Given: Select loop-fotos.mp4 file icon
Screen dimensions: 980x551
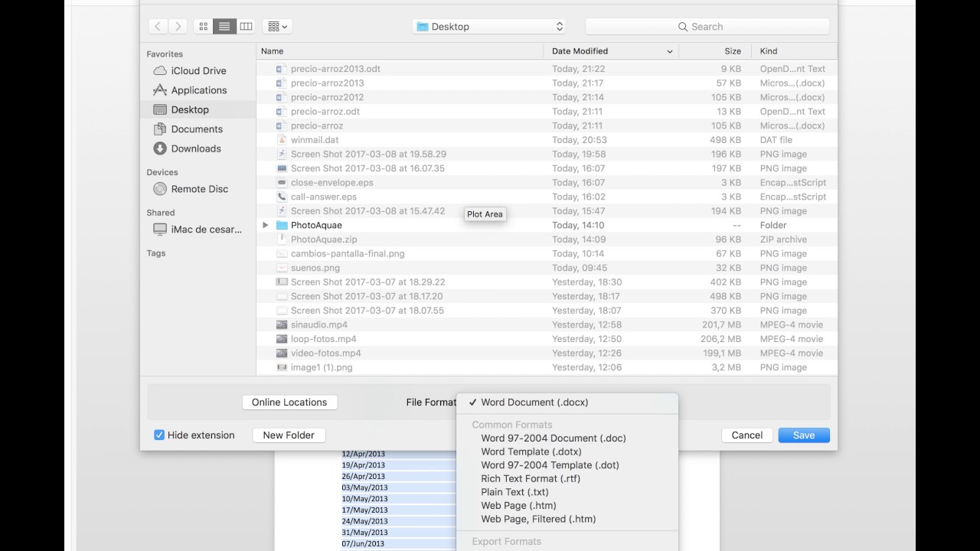Looking at the screenshot, I should [x=282, y=339].
